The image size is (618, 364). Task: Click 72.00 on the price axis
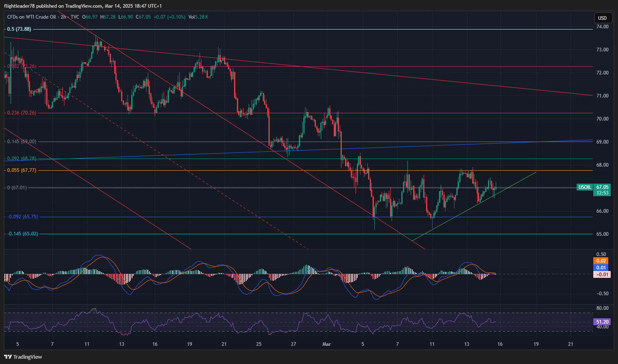602,73
